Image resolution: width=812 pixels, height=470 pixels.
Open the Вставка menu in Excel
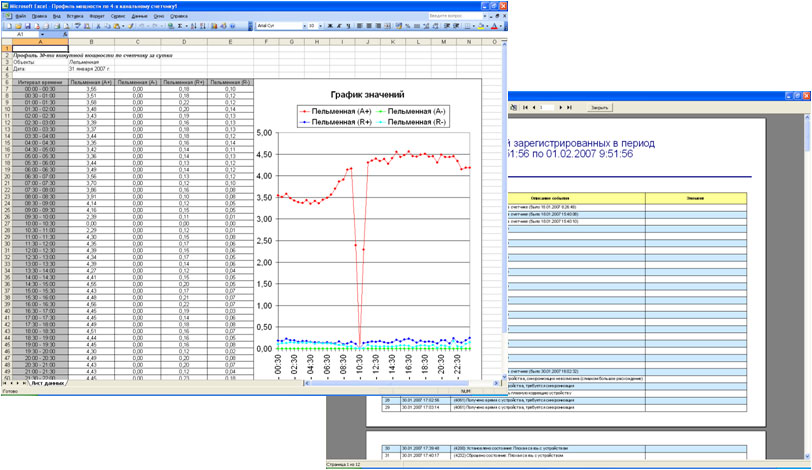(x=75, y=16)
